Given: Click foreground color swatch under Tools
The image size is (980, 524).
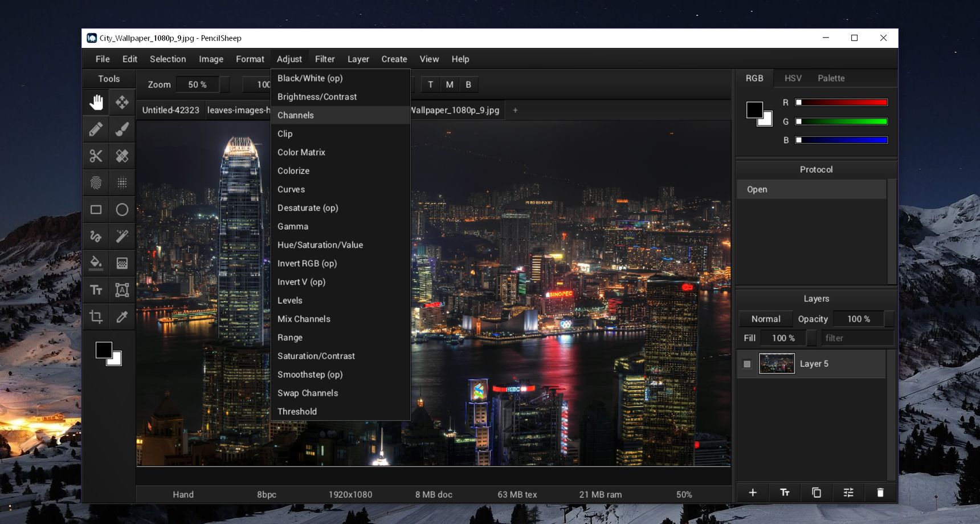Looking at the screenshot, I should [x=103, y=350].
